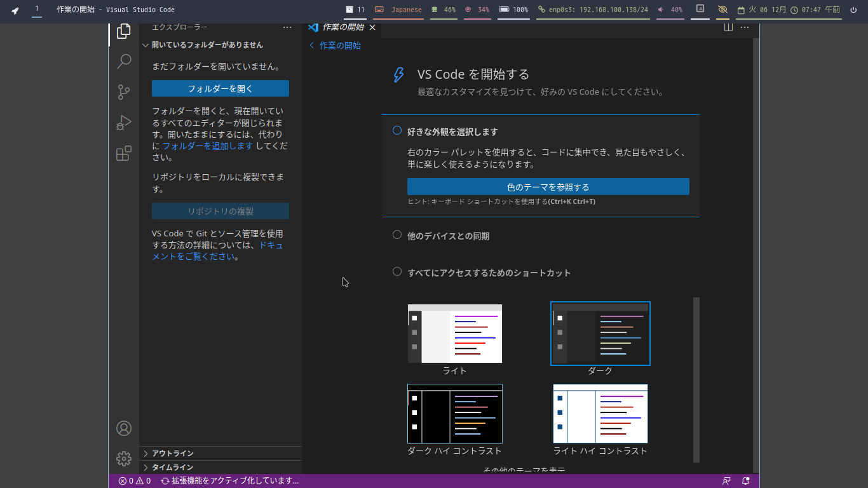
Task: Click the 色のテーマを参照する button
Action: [548, 187]
